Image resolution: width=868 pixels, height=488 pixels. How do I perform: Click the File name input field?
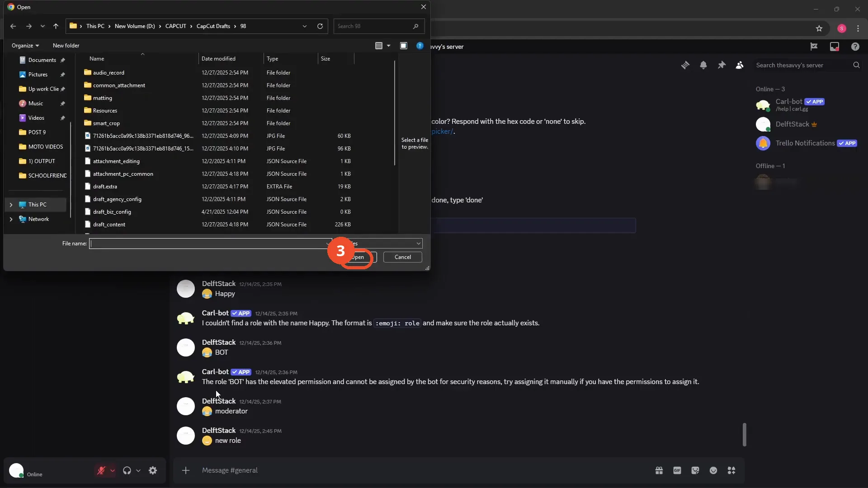click(x=211, y=244)
